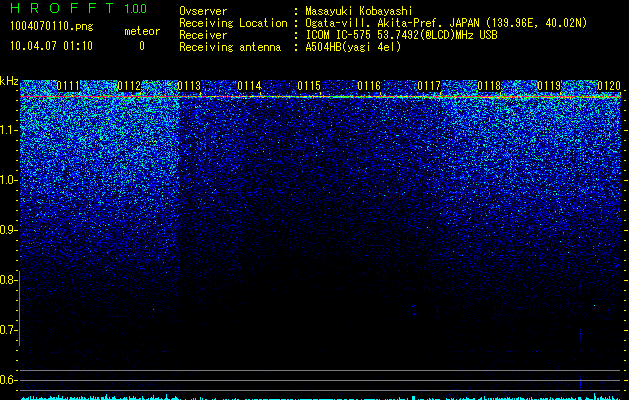The width and height of the screenshot is (629, 400).
Task: Click time marker 0118
Action: point(489,86)
